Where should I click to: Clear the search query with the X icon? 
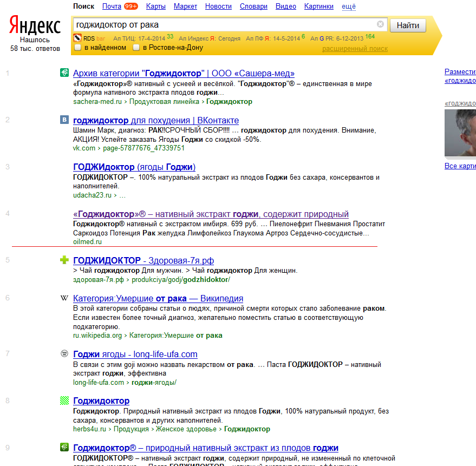tap(380, 24)
